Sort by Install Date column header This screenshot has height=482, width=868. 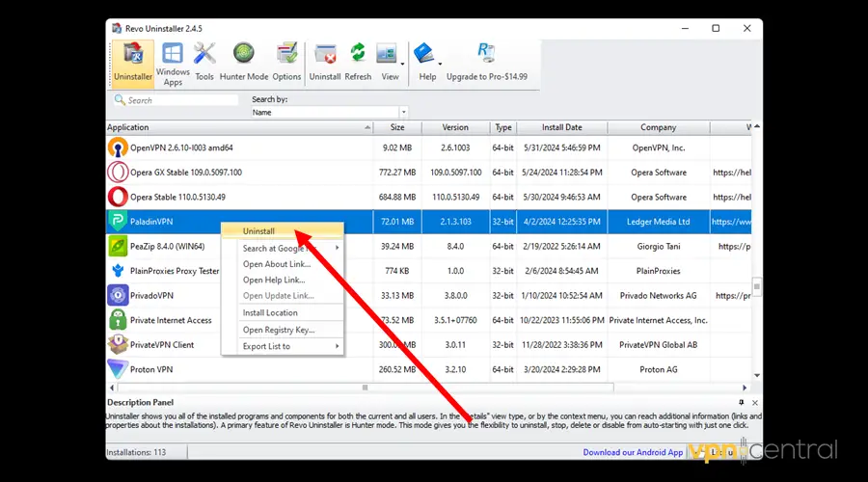tap(562, 127)
